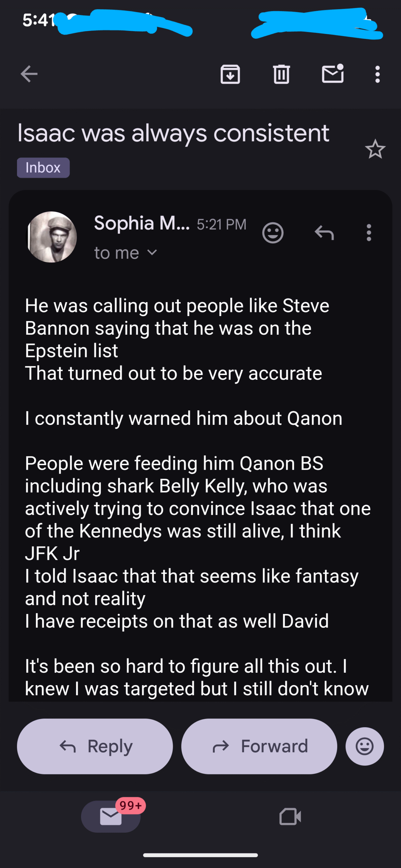The image size is (401, 868).
Task: Open the top-right overflow menu
Action: click(377, 74)
